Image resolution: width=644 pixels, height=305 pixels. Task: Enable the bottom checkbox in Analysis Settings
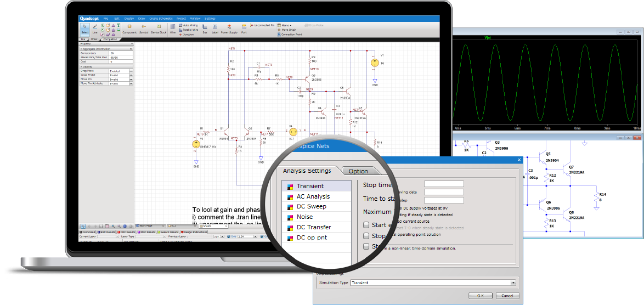(366, 247)
